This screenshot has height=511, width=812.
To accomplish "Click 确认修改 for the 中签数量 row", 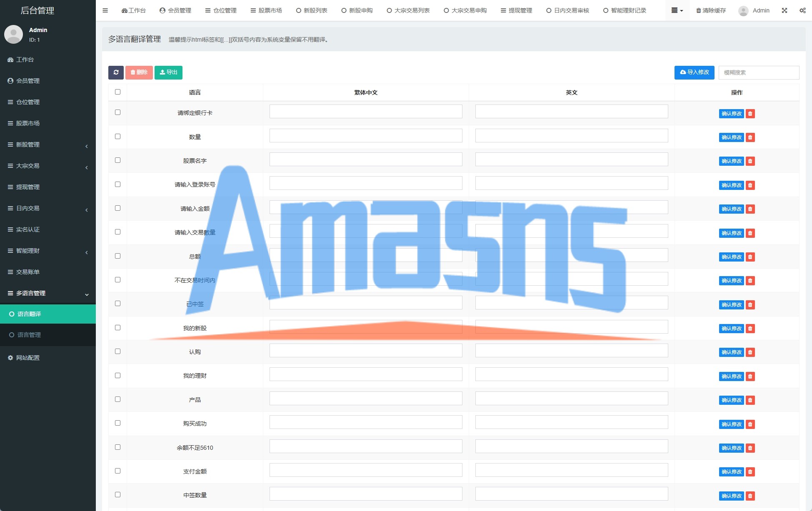I will click(x=732, y=496).
